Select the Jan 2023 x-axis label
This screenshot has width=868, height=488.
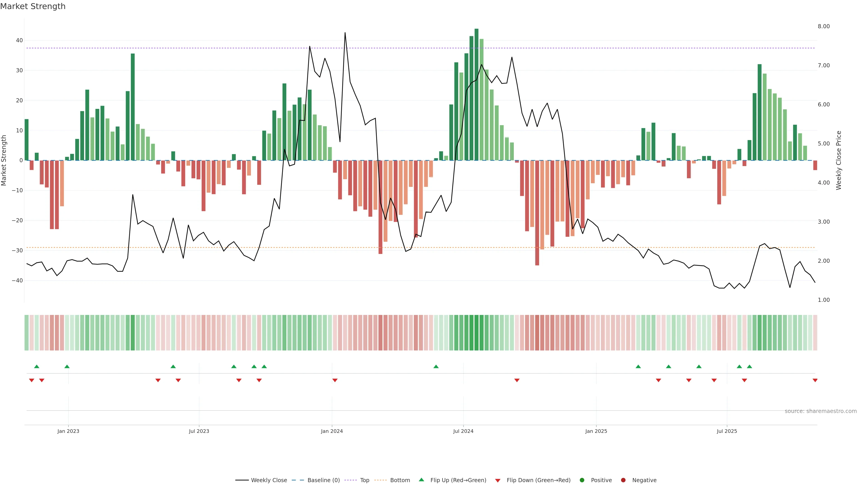68,431
